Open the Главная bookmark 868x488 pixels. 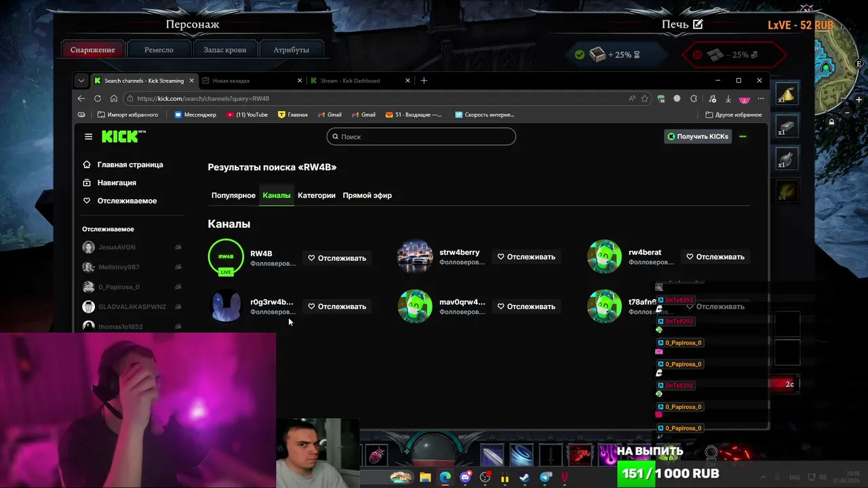293,115
